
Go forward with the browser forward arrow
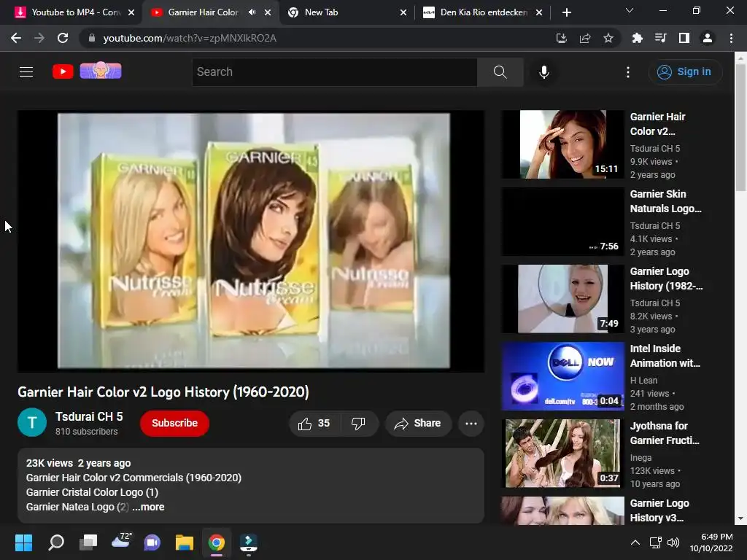point(39,38)
